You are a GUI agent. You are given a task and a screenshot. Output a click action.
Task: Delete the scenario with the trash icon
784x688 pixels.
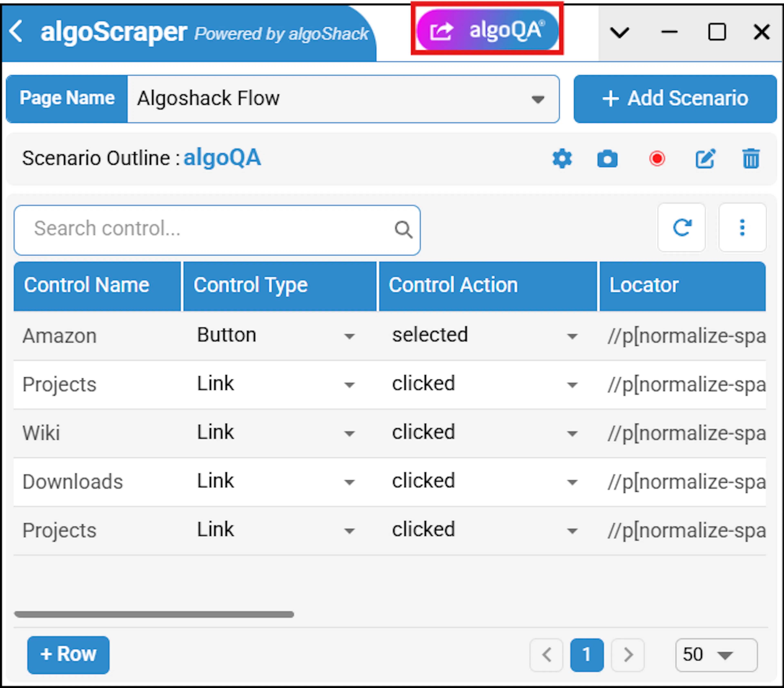tap(751, 158)
